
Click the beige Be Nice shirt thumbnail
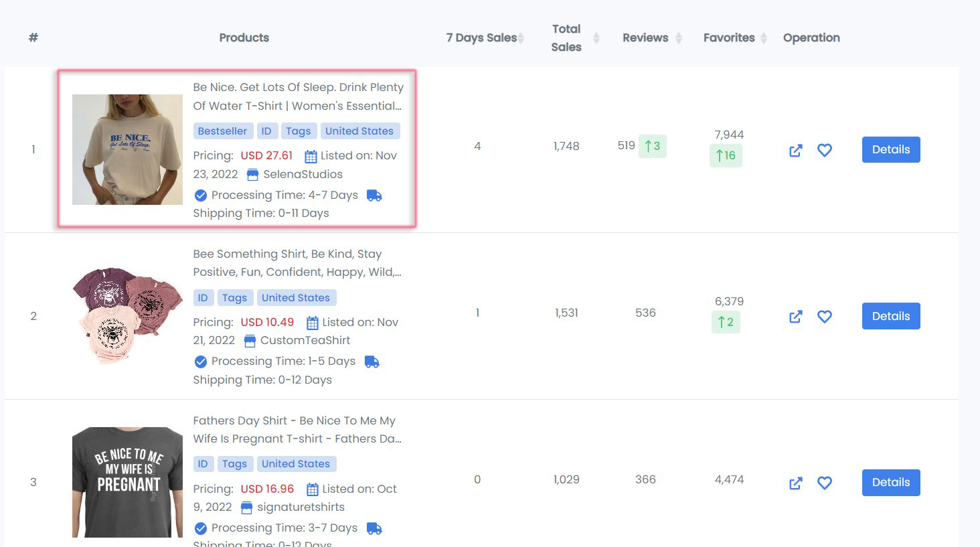tap(127, 149)
